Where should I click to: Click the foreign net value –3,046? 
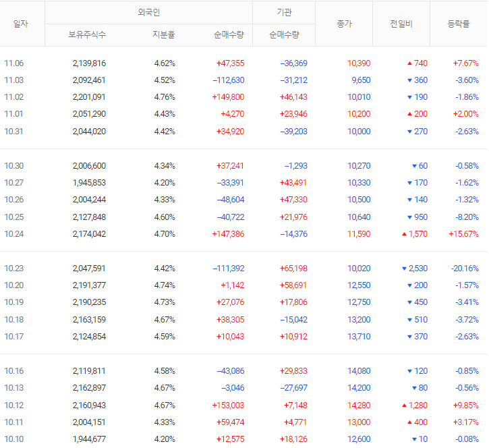[x=233, y=387]
